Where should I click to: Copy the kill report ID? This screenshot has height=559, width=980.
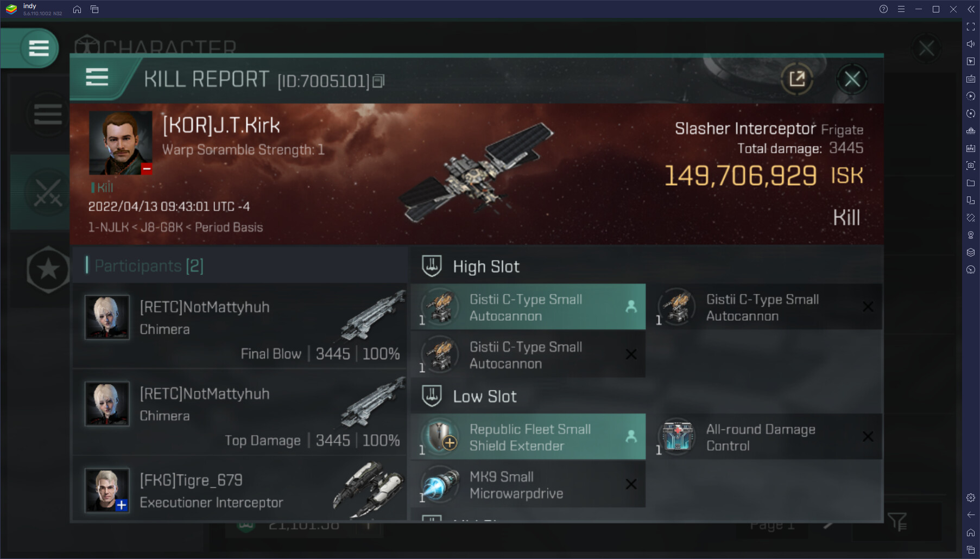pyautogui.click(x=379, y=81)
